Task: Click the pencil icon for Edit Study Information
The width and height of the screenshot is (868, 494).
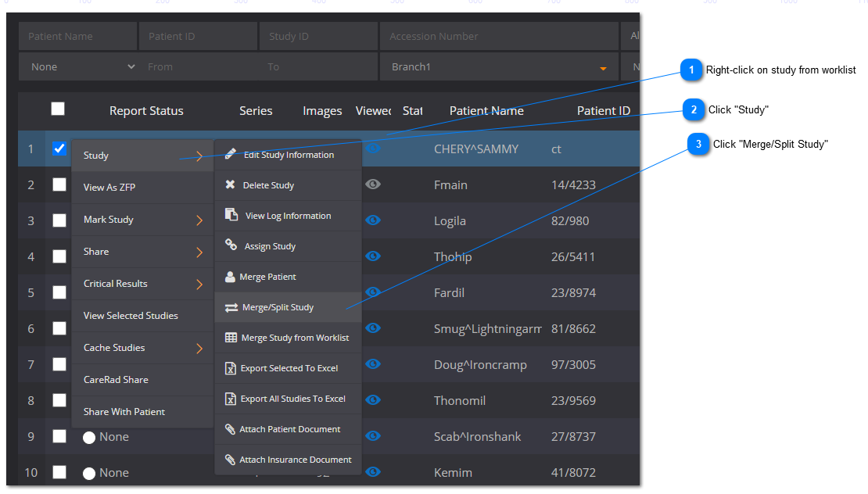Action: (x=230, y=155)
